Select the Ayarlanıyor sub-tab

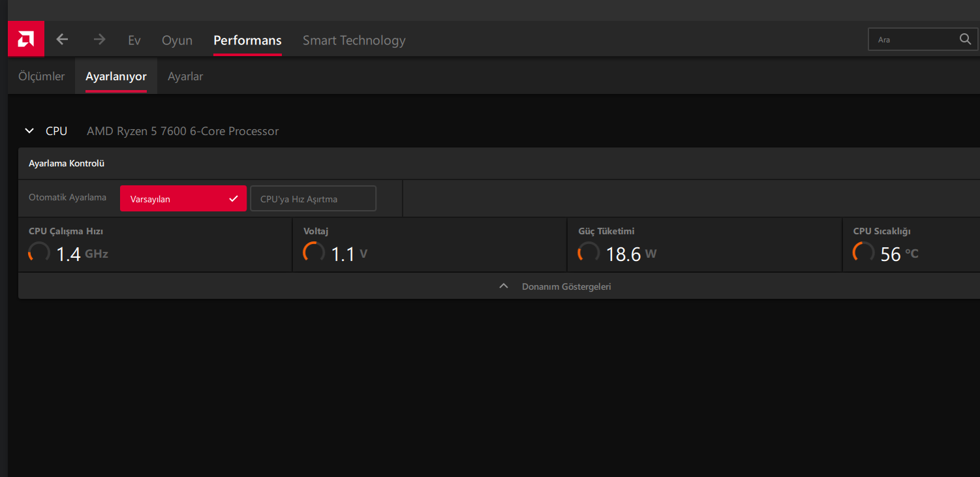click(x=116, y=76)
